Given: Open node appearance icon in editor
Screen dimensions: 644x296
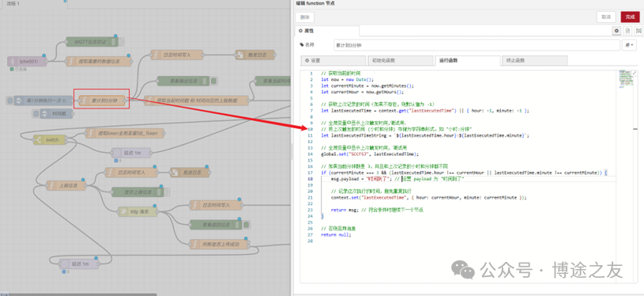Looking at the screenshot, I should (638, 30).
